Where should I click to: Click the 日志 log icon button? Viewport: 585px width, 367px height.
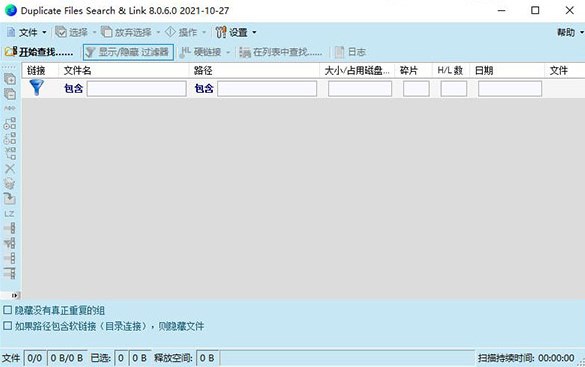(x=340, y=52)
